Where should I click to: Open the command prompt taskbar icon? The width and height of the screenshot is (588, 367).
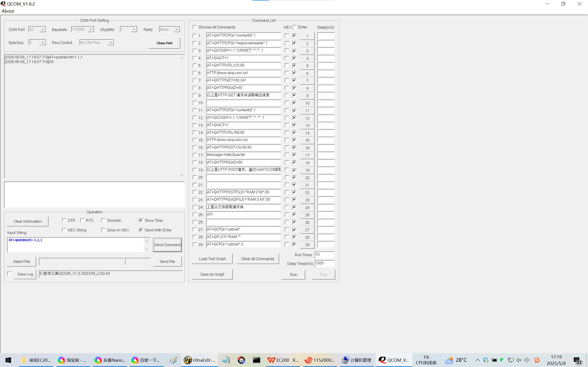(256, 360)
